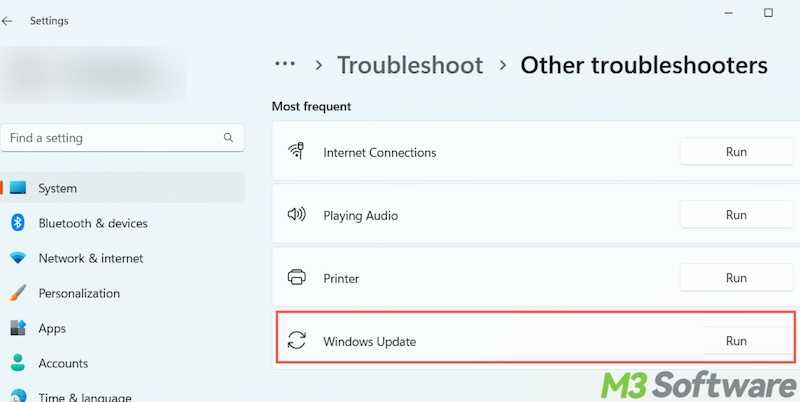Viewport: 800px width, 402px height.
Task: Click the Windows Update label
Action: tap(369, 342)
